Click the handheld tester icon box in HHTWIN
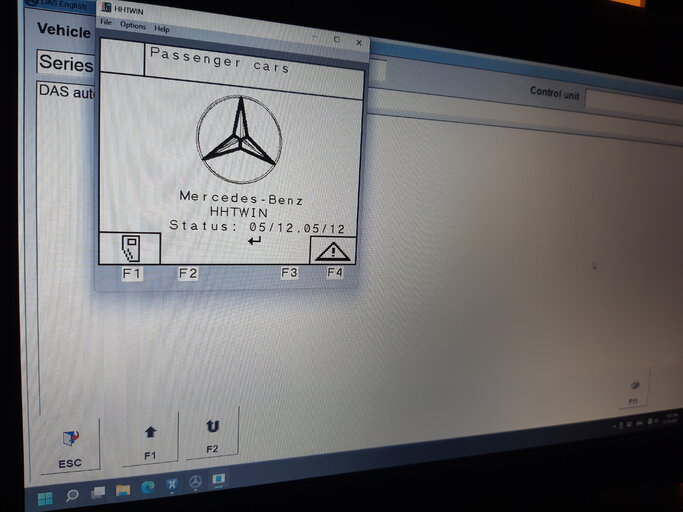 coord(130,248)
